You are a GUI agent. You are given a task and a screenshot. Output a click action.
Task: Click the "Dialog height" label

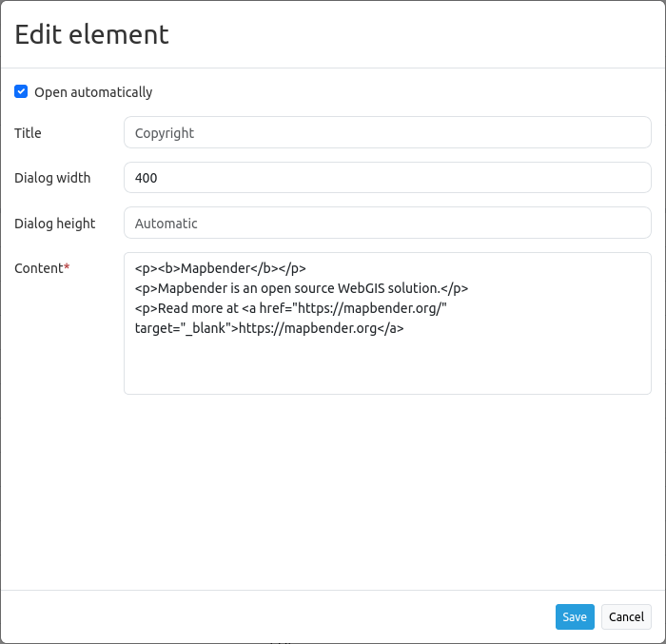tap(55, 224)
